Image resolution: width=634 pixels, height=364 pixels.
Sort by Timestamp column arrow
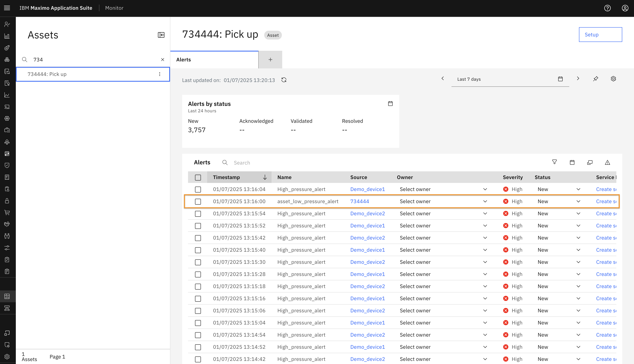pyautogui.click(x=265, y=177)
